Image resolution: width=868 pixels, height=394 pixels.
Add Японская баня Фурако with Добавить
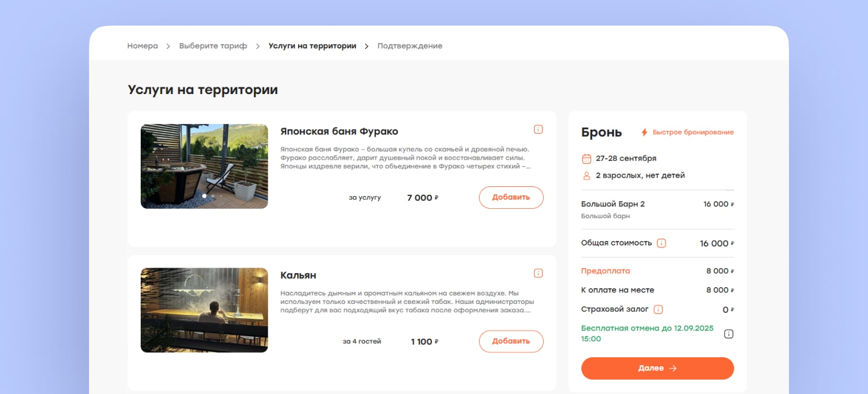(x=511, y=198)
